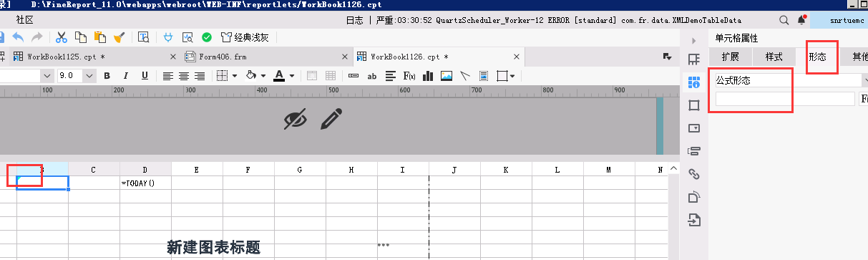Click the formula input field

coord(785,100)
